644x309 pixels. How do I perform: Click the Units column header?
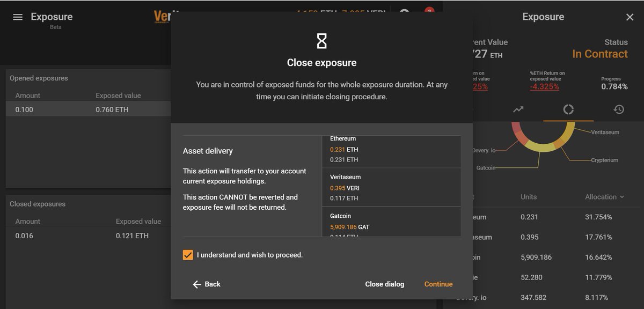[529, 197]
